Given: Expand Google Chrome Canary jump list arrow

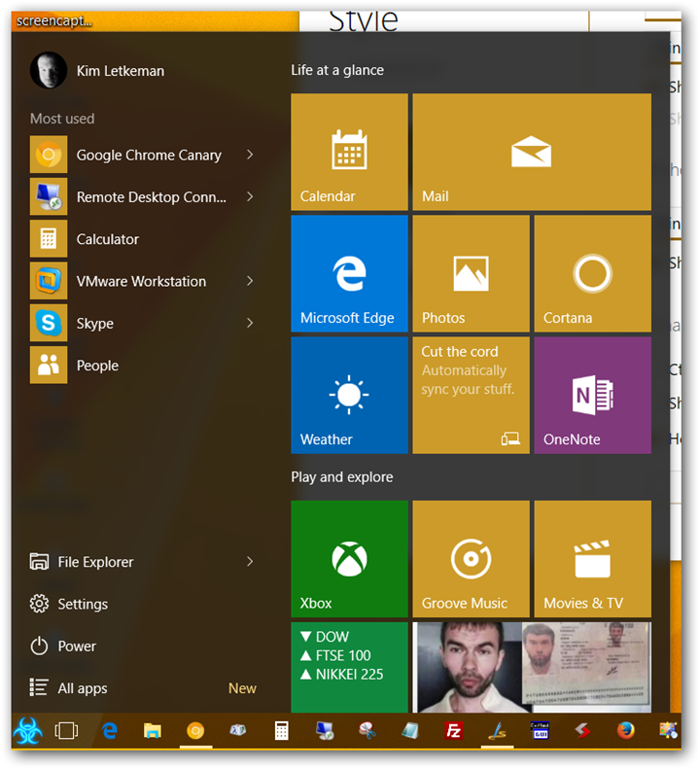Looking at the screenshot, I should click(250, 155).
